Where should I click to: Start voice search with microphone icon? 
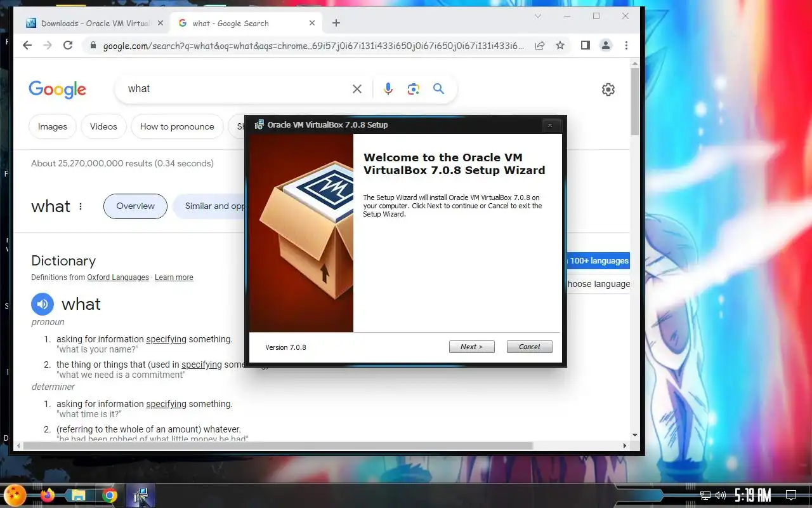[x=388, y=89]
